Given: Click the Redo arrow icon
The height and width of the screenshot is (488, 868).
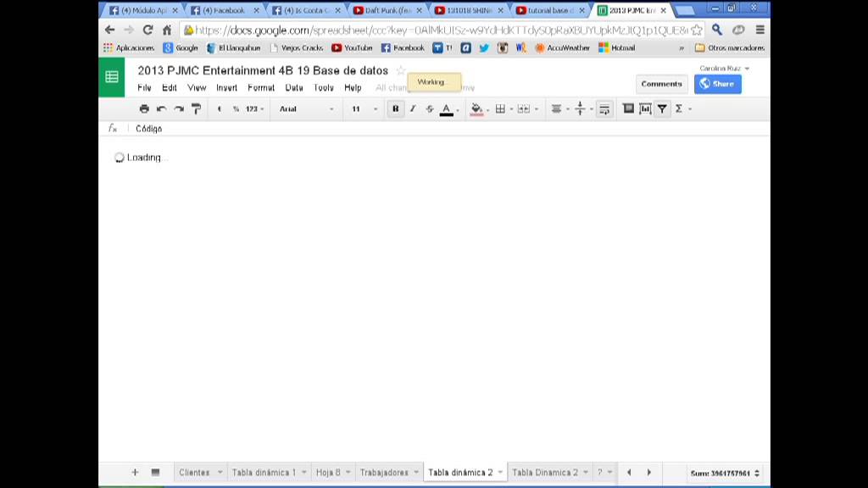Looking at the screenshot, I should click(179, 109).
